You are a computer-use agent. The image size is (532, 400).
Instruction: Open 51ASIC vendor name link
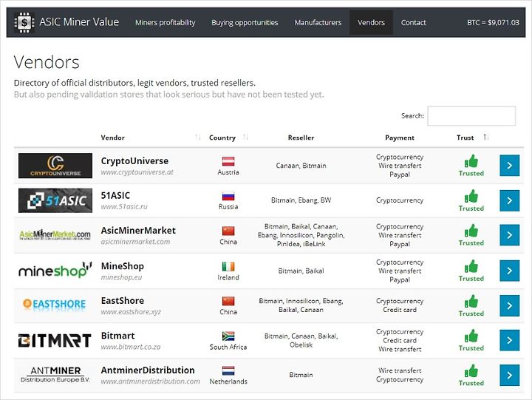(x=115, y=196)
